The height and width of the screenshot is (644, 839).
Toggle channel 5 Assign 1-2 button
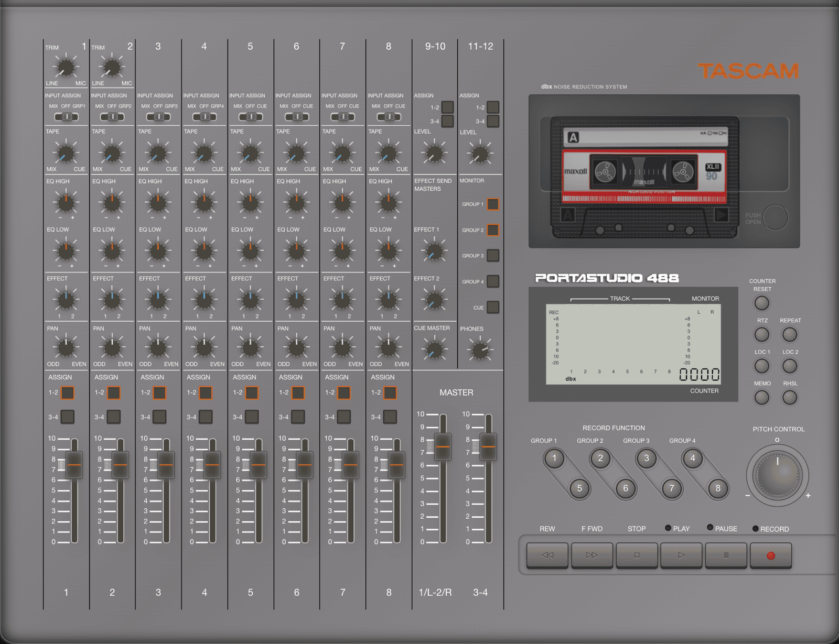click(252, 392)
